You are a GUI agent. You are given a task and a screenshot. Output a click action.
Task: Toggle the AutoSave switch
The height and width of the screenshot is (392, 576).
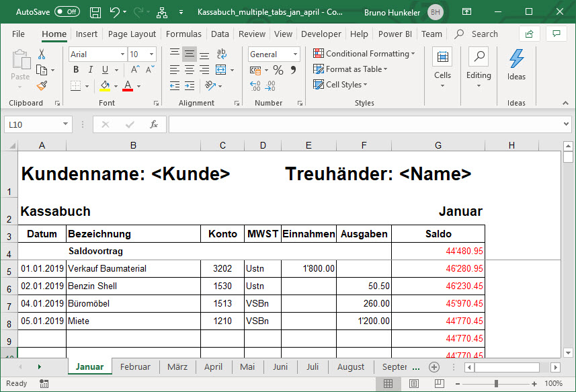[x=67, y=12]
